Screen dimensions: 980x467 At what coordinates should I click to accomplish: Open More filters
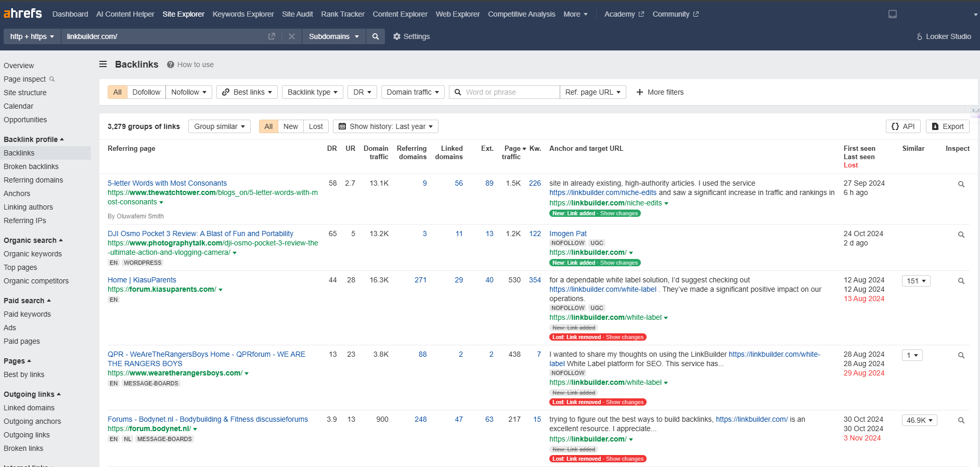point(660,92)
